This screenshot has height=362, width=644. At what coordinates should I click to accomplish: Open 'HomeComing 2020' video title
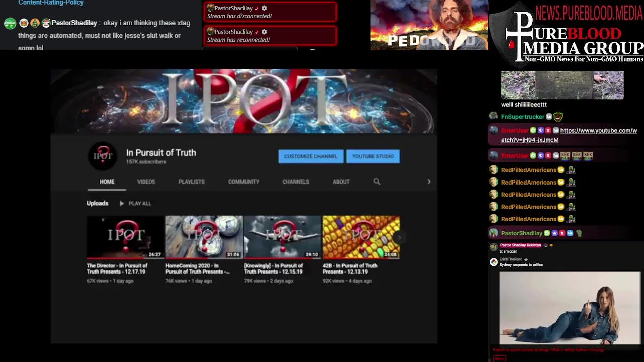click(197, 268)
